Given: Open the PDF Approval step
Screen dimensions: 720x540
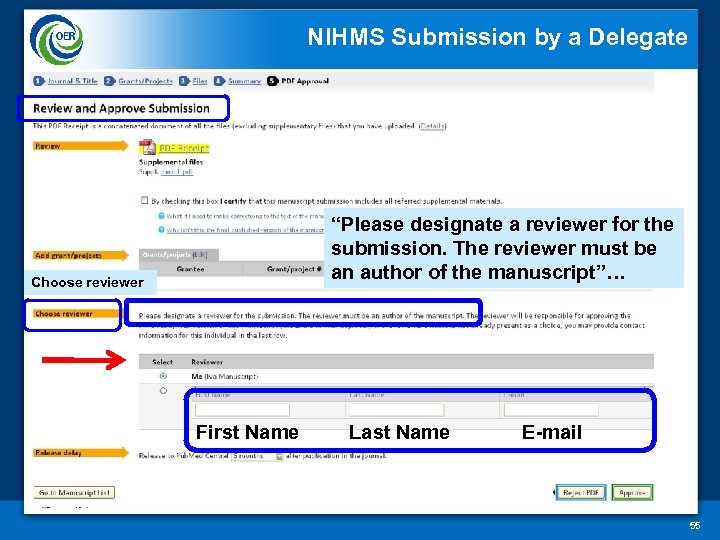Looking at the screenshot, I should (x=305, y=81).
